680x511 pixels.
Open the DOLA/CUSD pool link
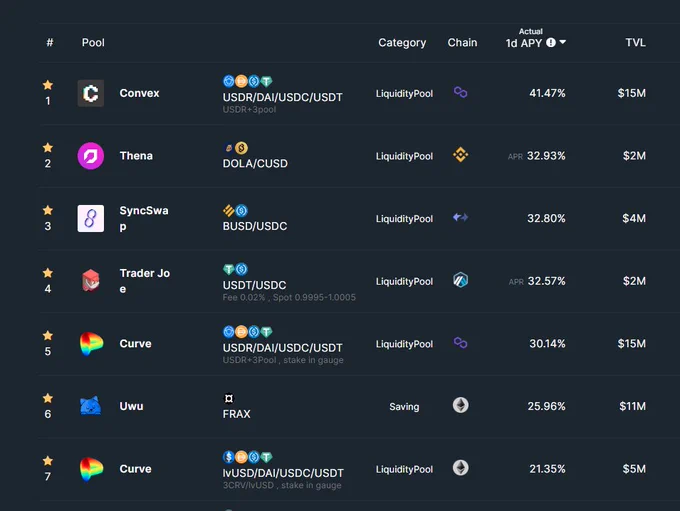pos(255,164)
